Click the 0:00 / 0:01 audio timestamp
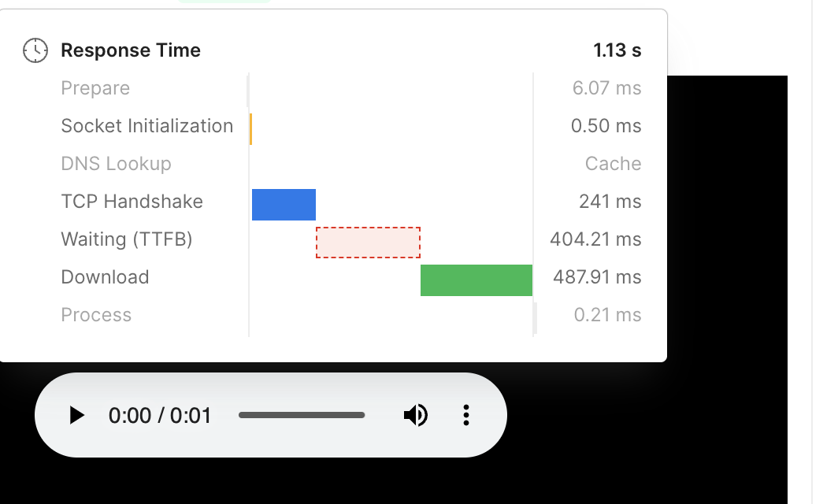Image resolution: width=838 pixels, height=504 pixels. (160, 415)
